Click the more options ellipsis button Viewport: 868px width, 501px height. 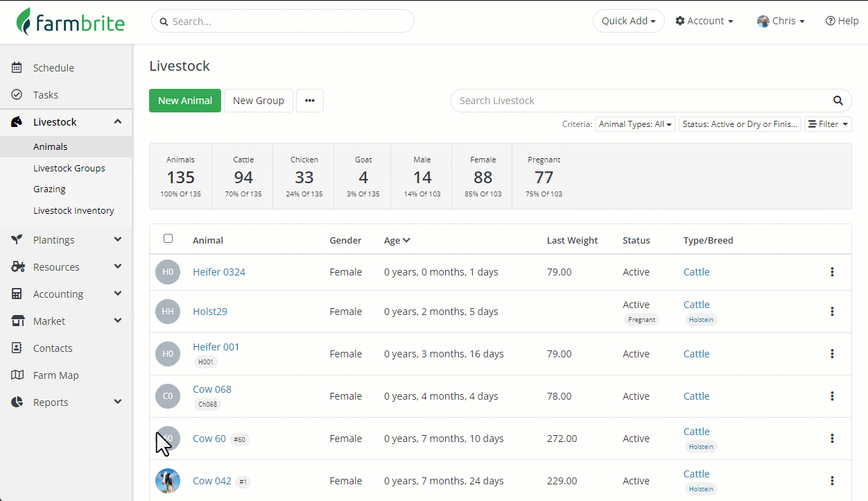[310, 101]
